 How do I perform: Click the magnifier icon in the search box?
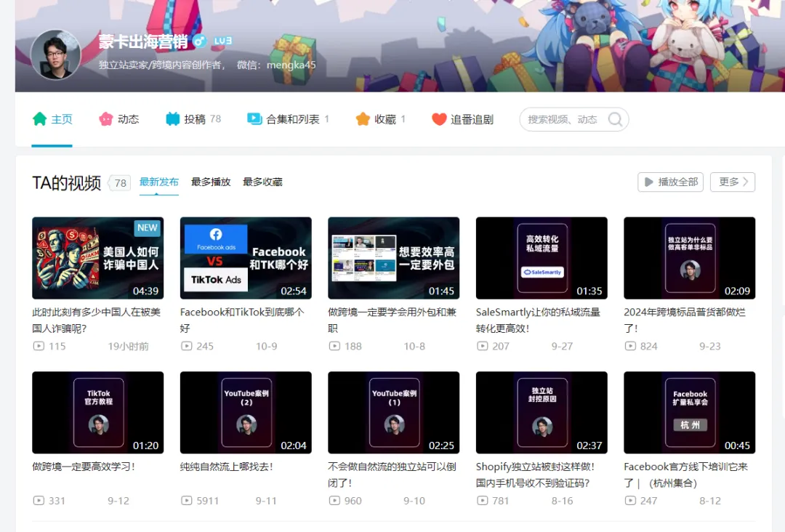[615, 120]
